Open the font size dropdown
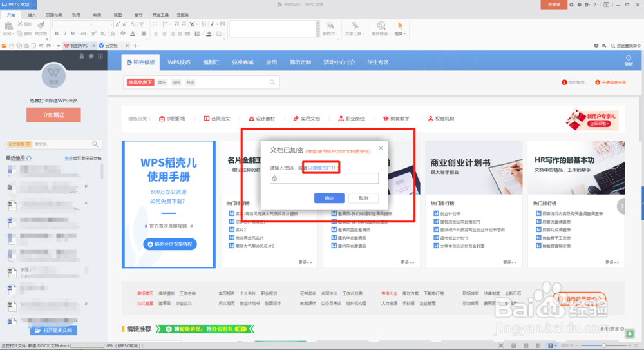Image resolution: width=644 pixels, height=350 pixels. pos(111,24)
